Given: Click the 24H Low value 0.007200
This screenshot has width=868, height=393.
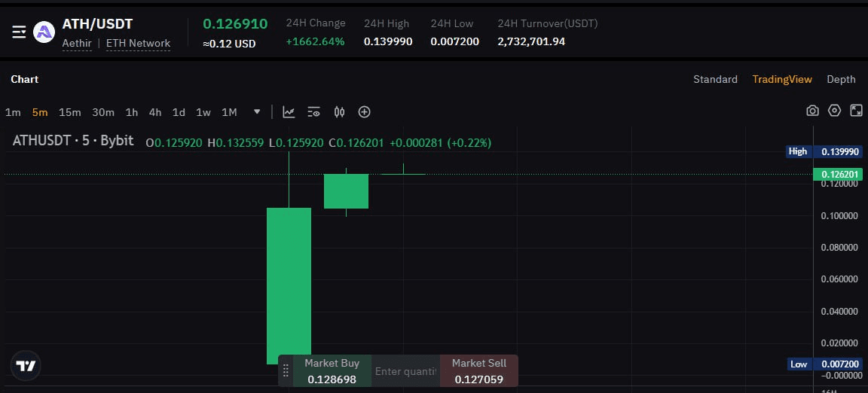Looking at the screenshot, I should pyautogui.click(x=455, y=41).
